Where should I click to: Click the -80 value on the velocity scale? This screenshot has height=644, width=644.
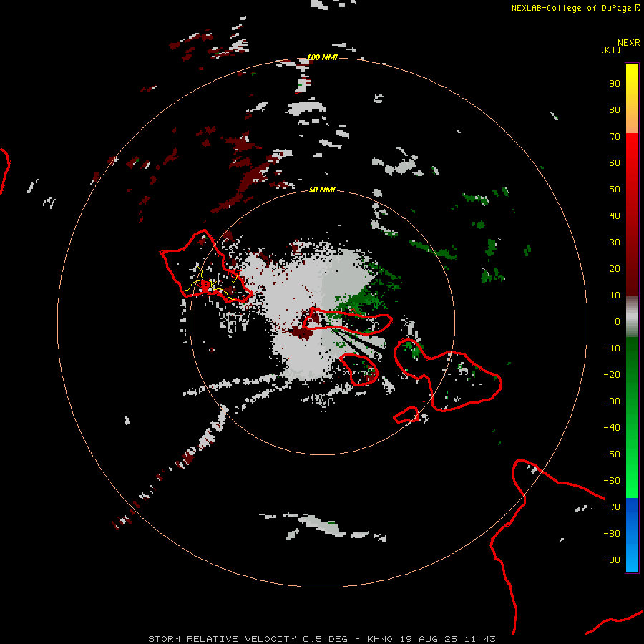coord(612,534)
